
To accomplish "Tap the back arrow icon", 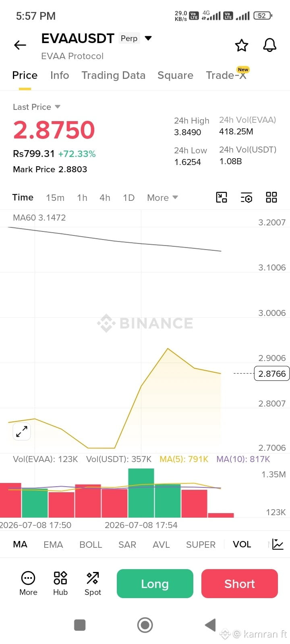I will click(20, 45).
